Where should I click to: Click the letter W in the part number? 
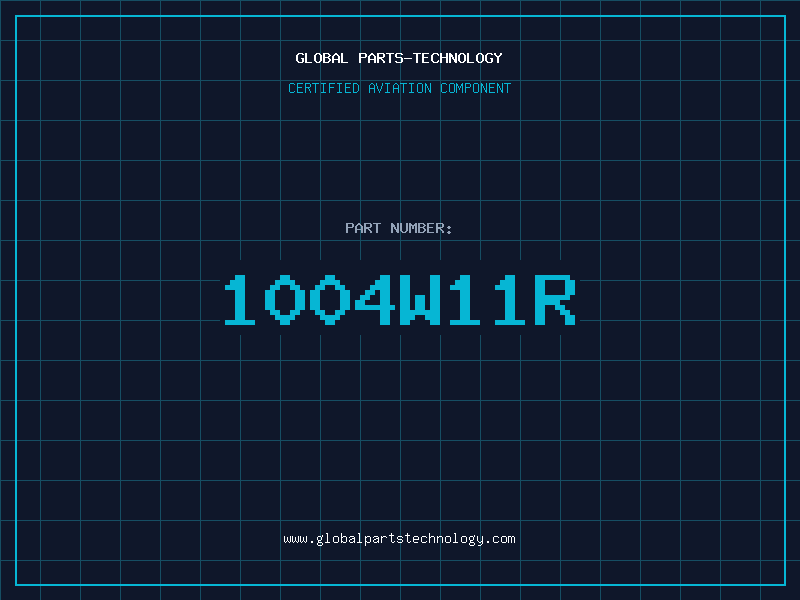point(420,299)
